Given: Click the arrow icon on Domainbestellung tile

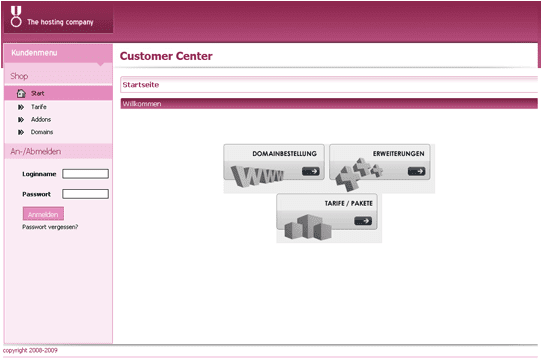Looking at the screenshot, I should (x=310, y=171).
